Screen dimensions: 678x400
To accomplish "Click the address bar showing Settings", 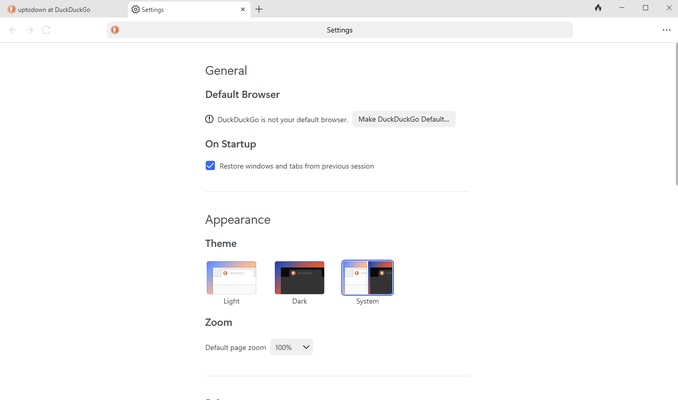I will [339, 30].
